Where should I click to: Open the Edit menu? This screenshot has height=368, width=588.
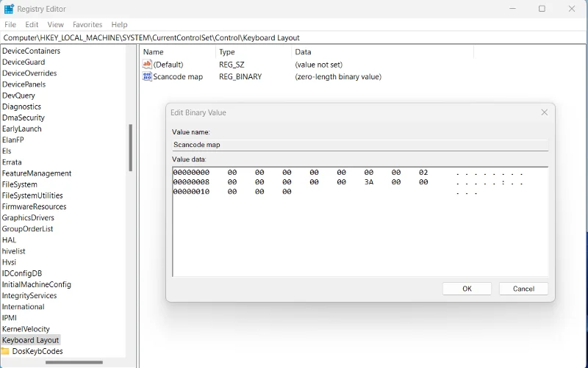[x=32, y=24]
